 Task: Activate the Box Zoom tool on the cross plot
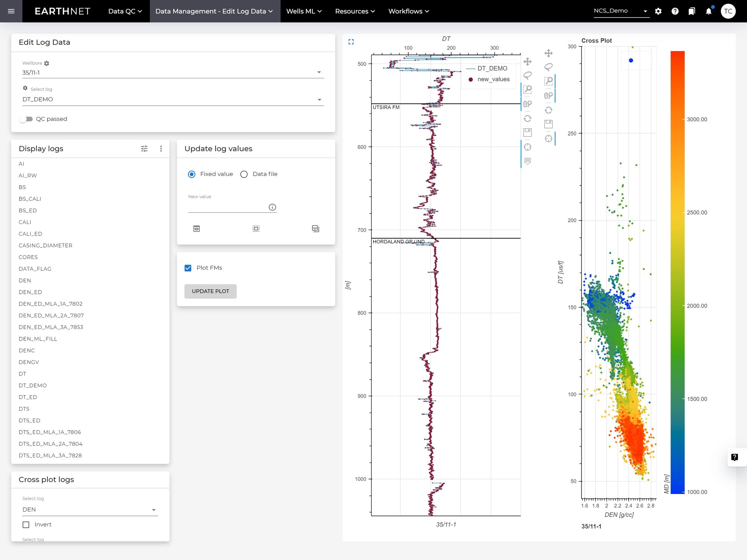pyautogui.click(x=548, y=81)
